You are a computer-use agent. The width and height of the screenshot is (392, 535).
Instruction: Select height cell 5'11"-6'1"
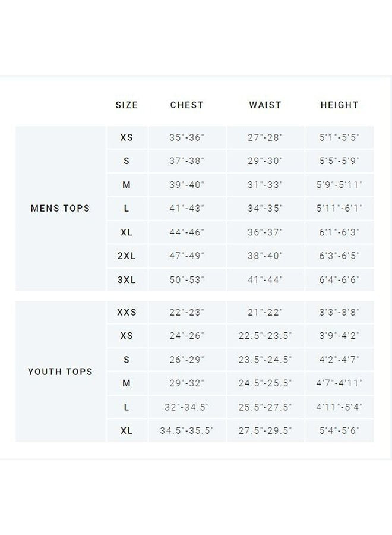pos(339,209)
